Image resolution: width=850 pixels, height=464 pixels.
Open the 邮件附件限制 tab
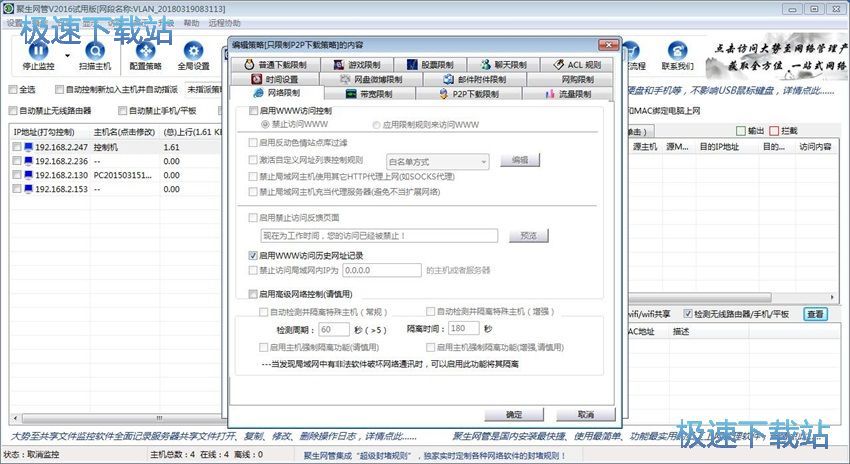tap(474, 79)
